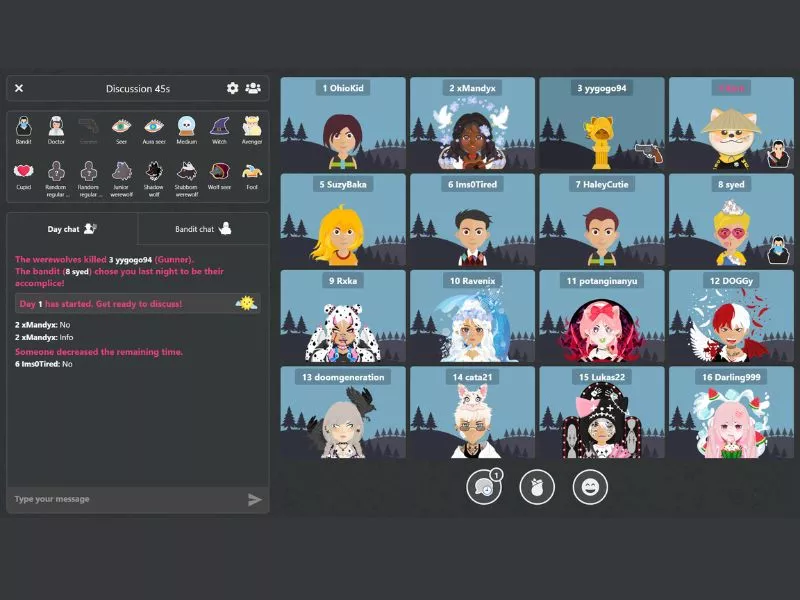Choose player 14 cata21 card
The image size is (800, 600).
tap(472, 412)
